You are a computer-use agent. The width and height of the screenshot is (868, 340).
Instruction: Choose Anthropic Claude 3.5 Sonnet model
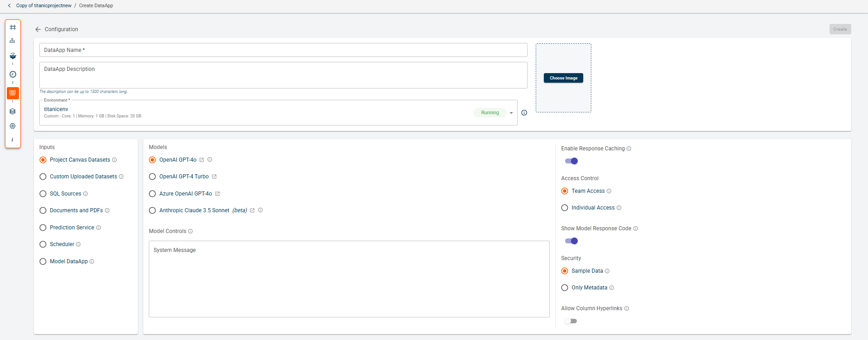click(152, 210)
